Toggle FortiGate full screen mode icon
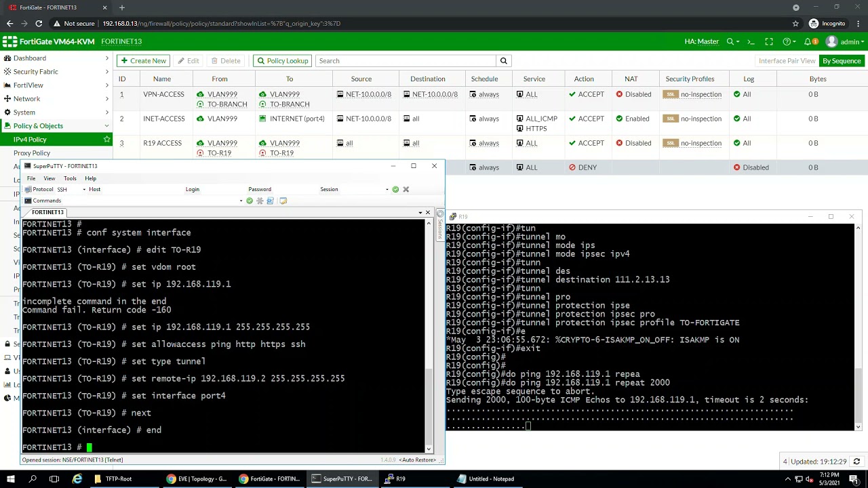868x488 pixels. pos(769,42)
